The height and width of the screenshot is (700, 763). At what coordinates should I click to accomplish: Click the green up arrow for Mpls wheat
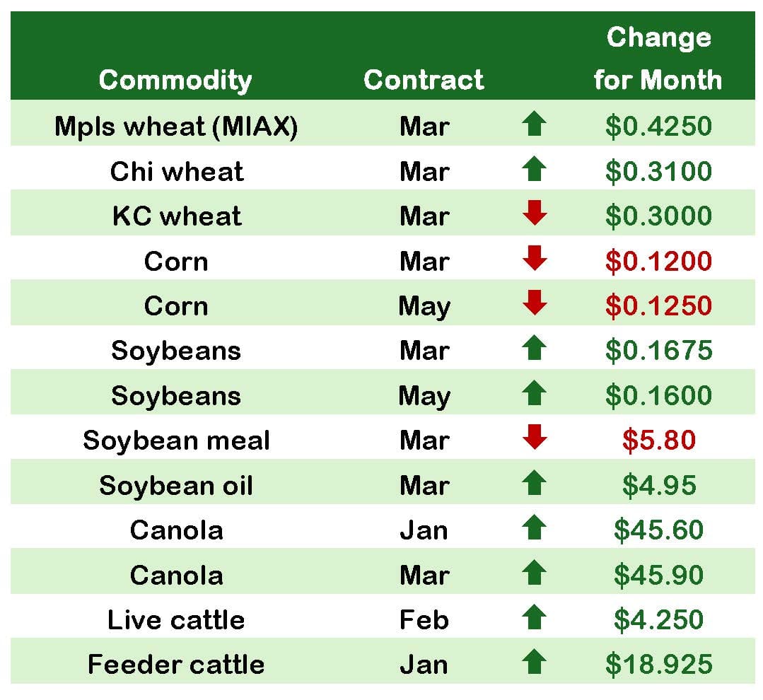[x=534, y=124]
